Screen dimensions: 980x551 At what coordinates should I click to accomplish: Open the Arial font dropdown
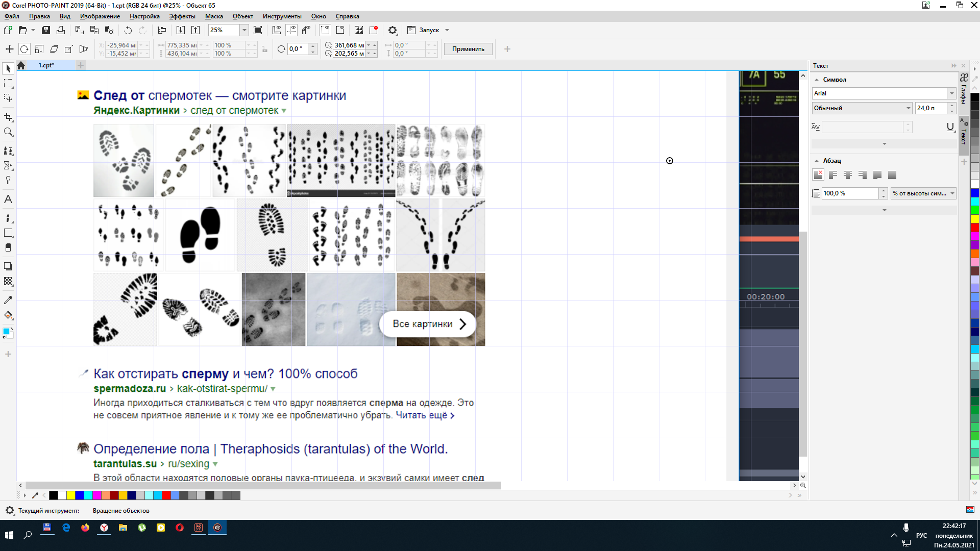(951, 93)
